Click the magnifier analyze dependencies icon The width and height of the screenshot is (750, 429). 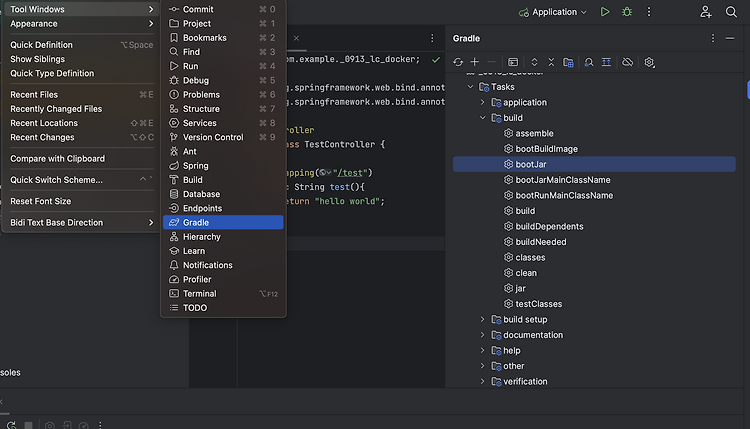coord(589,62)
